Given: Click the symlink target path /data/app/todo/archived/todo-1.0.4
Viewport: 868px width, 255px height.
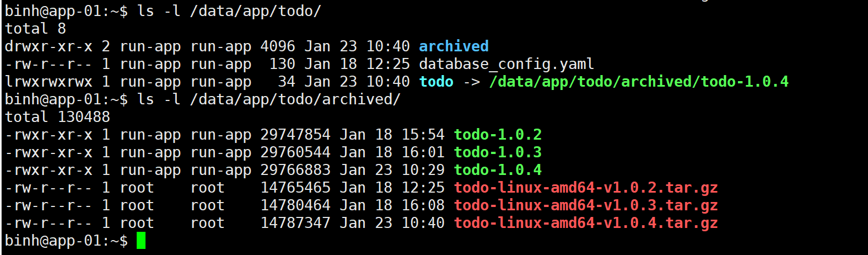Looking at the screenshot, I should click(639, 82).
